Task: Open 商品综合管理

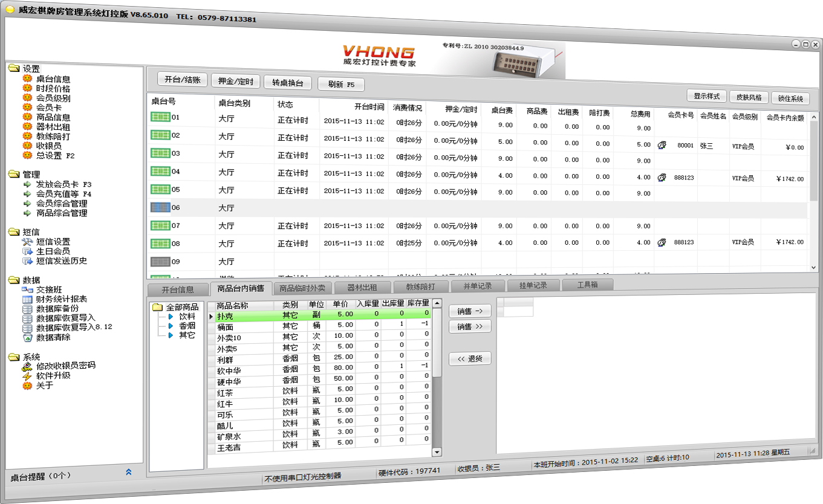Action: 62,213
